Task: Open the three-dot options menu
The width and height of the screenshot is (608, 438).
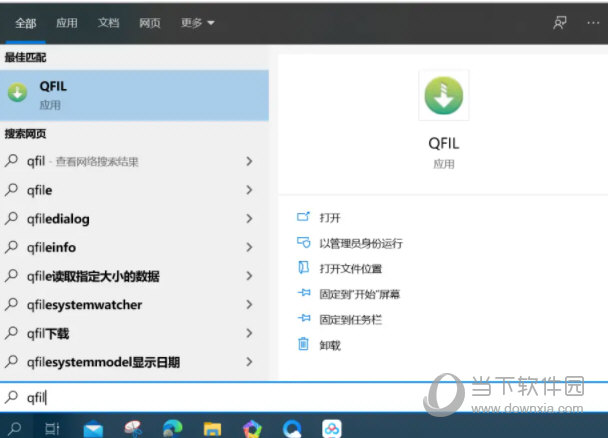Action: (593, 23)
